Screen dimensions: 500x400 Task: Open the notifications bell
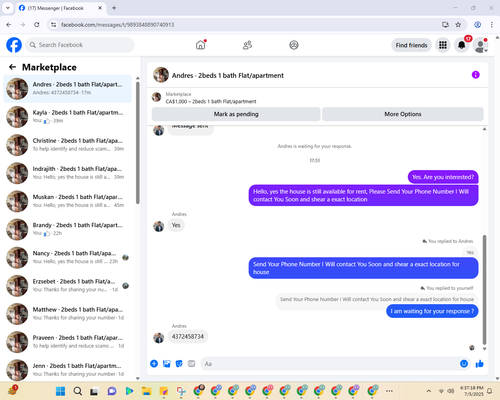[462, 45]
